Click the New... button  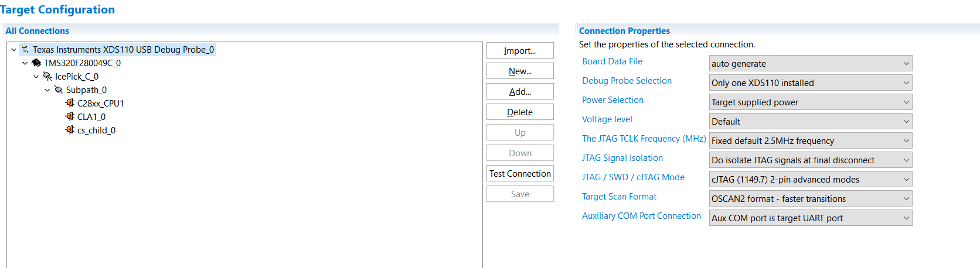(x=520, y=71)
